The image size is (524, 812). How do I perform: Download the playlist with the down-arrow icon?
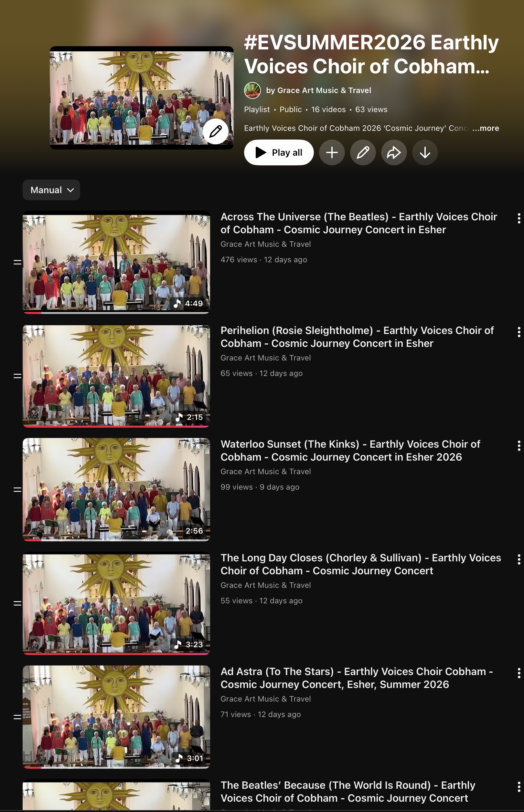[x=425, y=152]
